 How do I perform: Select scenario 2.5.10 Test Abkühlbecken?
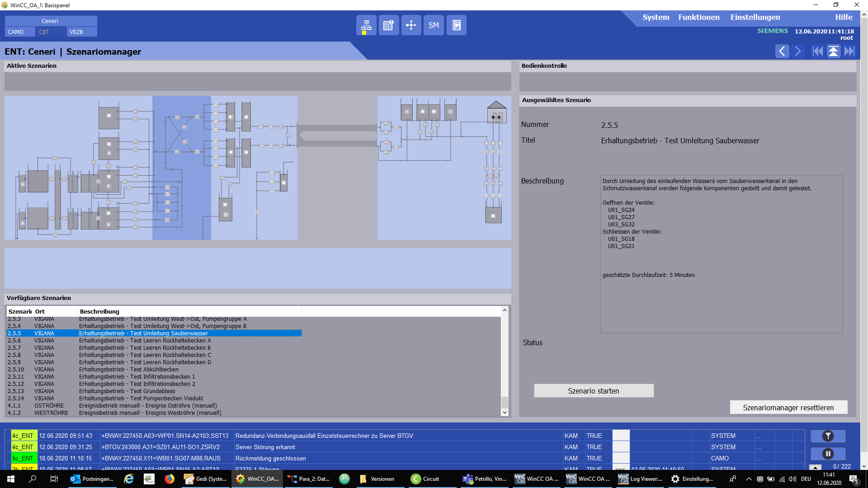coord(129,370)
